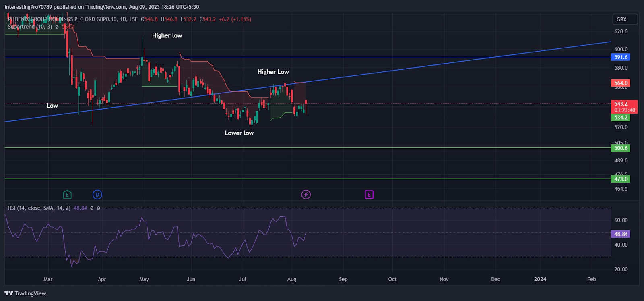
Task: Click the 48.84 RSI value label
Action: click(621, 234)
